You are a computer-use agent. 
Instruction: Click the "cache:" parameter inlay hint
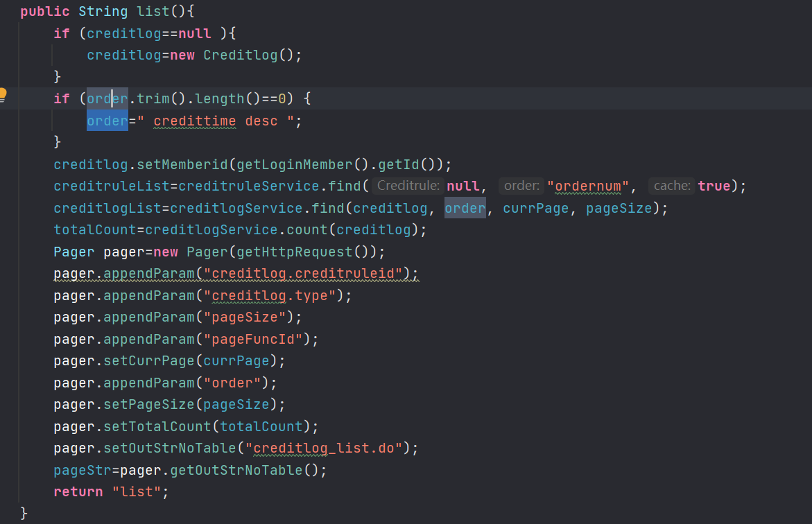671,186
